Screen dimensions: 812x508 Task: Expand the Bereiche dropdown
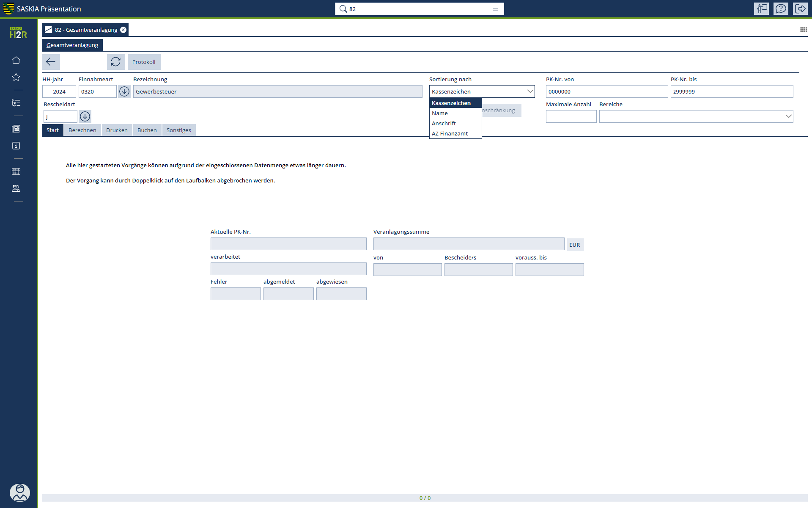point(788,116)
